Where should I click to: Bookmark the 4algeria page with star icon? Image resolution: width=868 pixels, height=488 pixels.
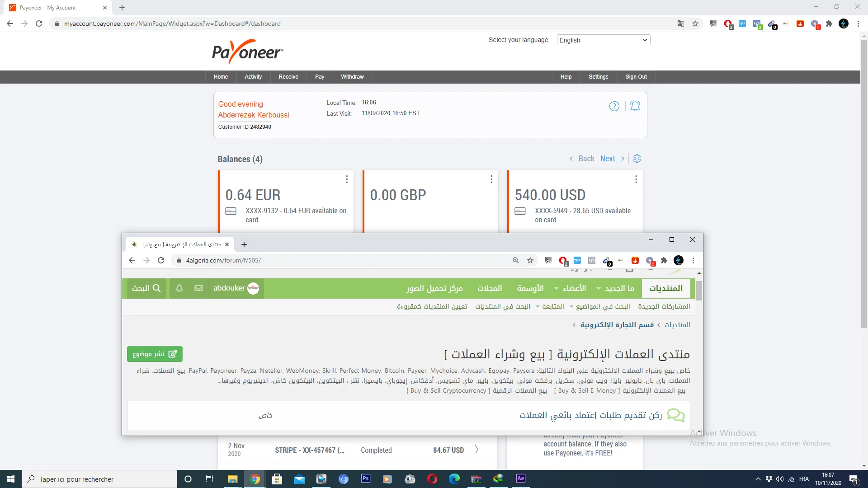(530, 260)
